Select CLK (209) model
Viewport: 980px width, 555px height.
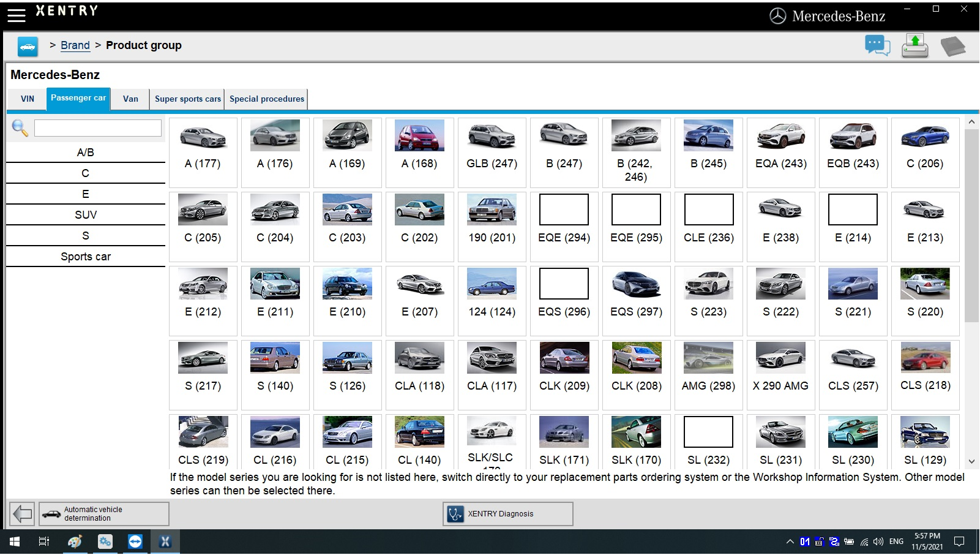pyautogui.click(x=564, y=375)
